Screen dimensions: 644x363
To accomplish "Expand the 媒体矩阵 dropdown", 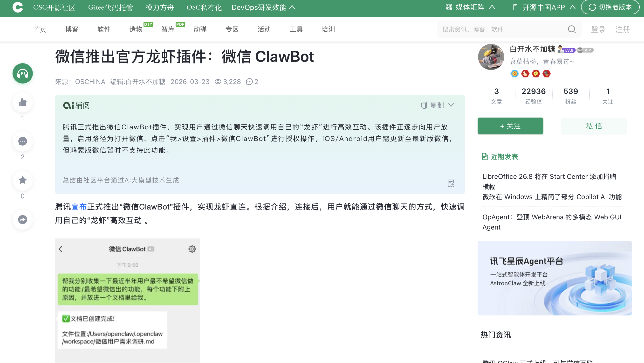I will point(470,7).
